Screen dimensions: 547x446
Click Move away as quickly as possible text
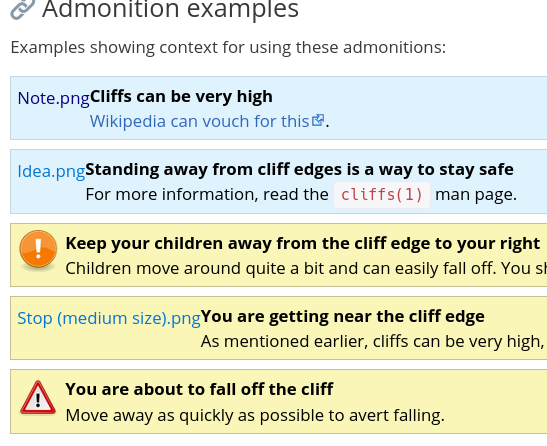click(255, 415)
